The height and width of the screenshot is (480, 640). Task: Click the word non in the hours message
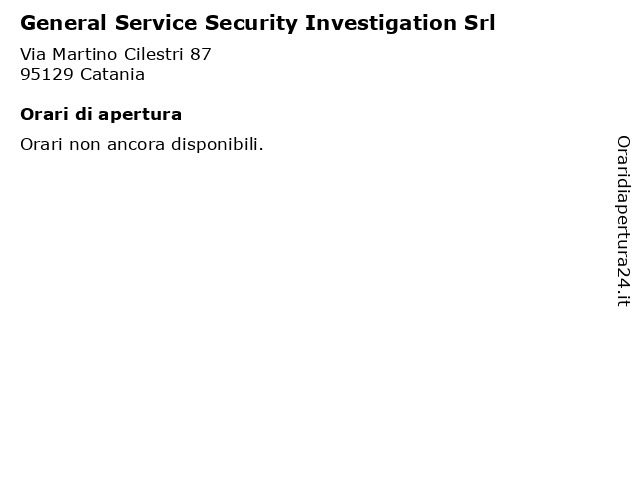tap(84, 145)
